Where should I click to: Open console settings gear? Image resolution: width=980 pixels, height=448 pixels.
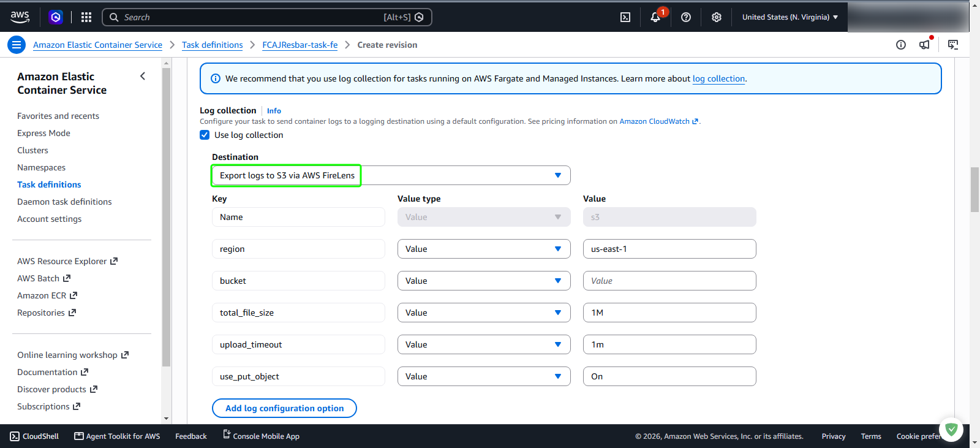click(717, 17)
